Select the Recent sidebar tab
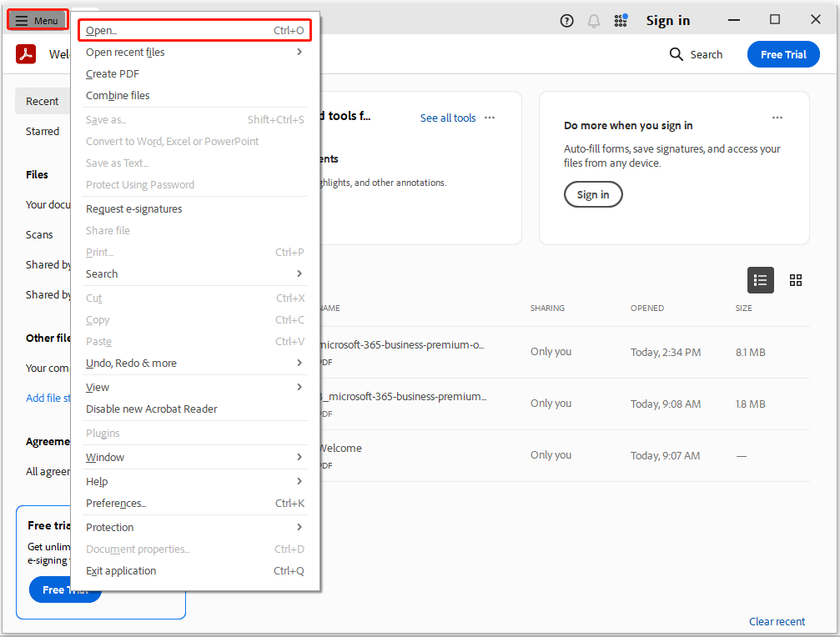The width and height of the screenshot is (840, 637). [43, 101]
